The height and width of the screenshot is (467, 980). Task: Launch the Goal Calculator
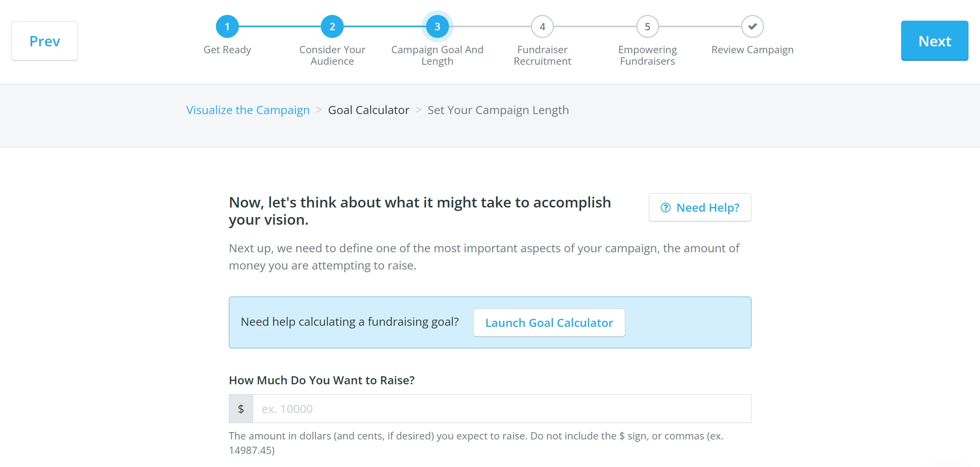549,322
